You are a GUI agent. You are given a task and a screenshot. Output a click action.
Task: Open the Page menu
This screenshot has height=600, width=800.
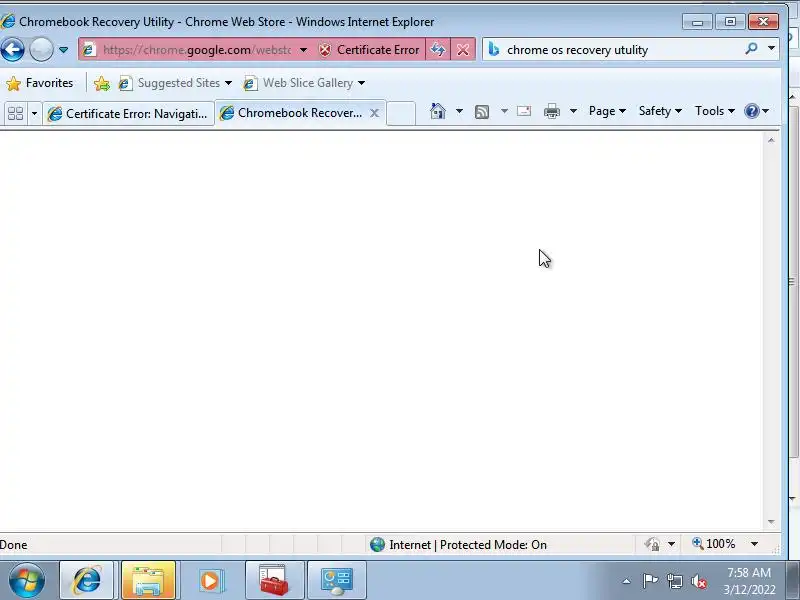[x=607, y=111]
